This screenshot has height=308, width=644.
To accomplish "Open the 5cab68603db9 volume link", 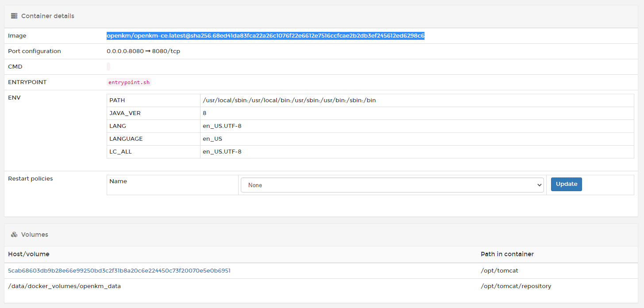I will point(119,270).
